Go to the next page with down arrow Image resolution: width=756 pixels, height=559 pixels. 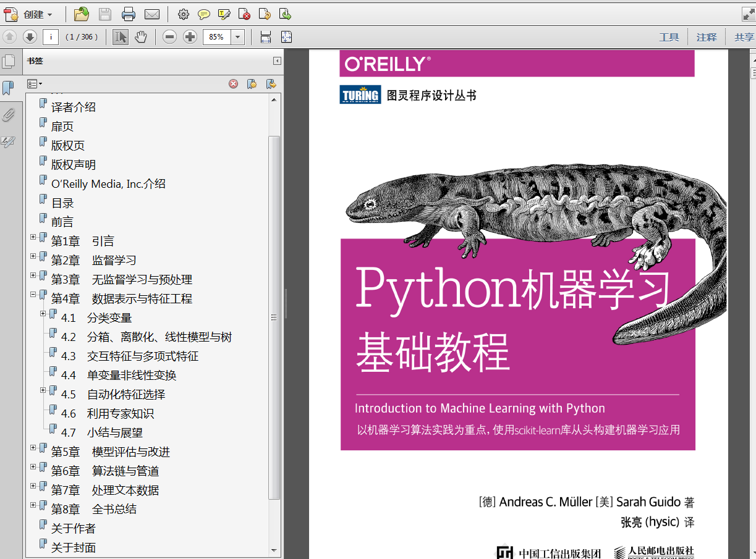[x=30, y=37]
